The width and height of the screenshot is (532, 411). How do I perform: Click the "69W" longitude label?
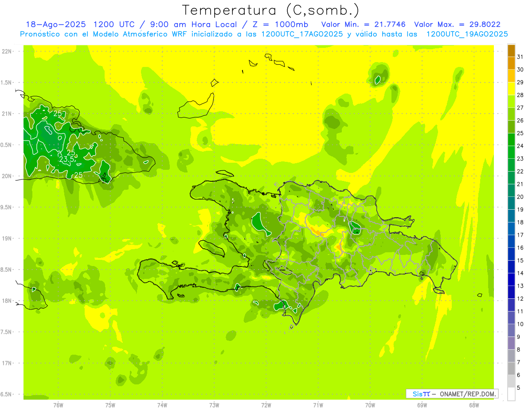coord(422,405)
